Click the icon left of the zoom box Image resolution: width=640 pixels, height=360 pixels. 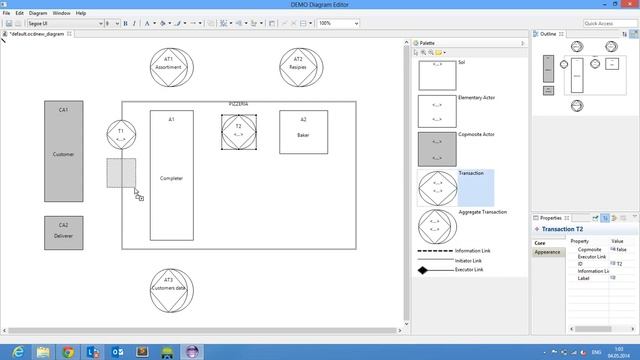303,24
